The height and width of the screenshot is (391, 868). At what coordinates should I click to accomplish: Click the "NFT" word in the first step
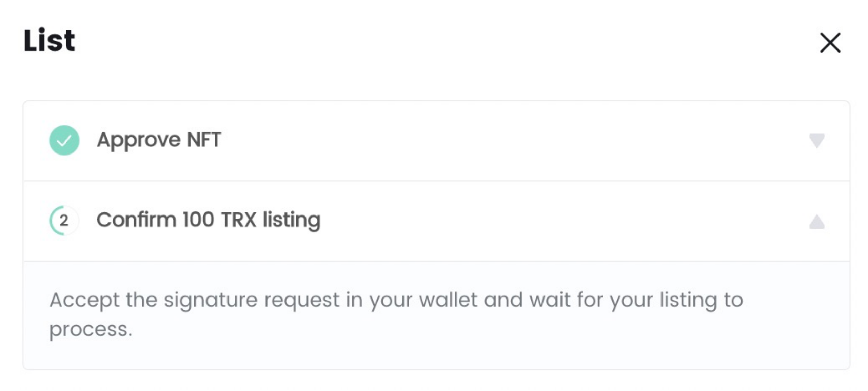[204, 139]
